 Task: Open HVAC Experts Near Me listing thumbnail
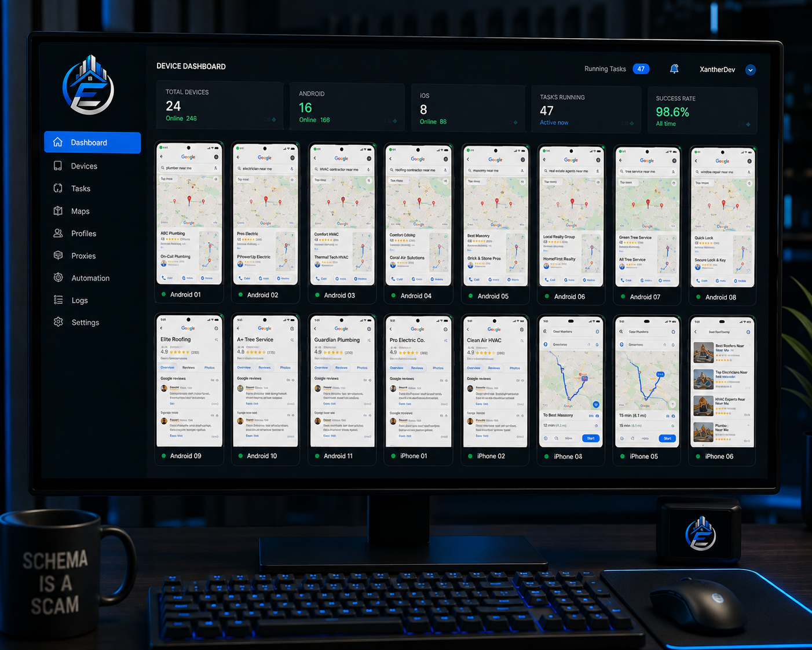(703, 406)
